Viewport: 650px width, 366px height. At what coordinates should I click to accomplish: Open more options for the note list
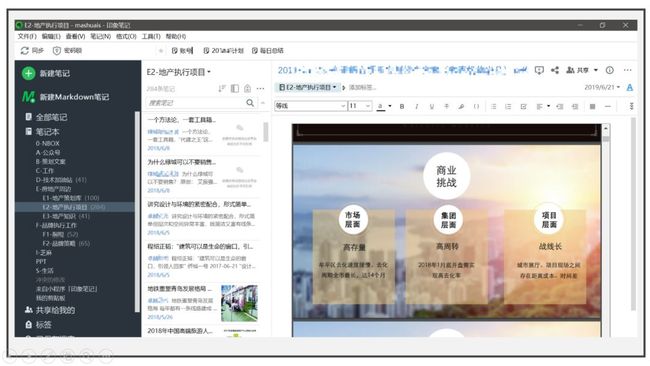click(x=260, y=88)
